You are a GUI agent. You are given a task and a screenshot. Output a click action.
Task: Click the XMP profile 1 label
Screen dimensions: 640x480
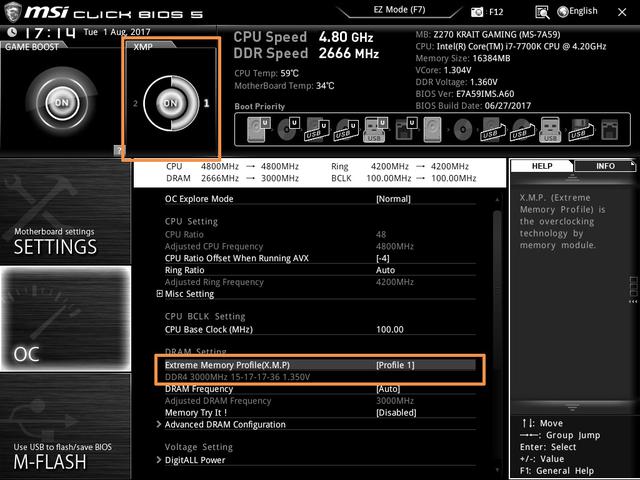tap(207, 103)
